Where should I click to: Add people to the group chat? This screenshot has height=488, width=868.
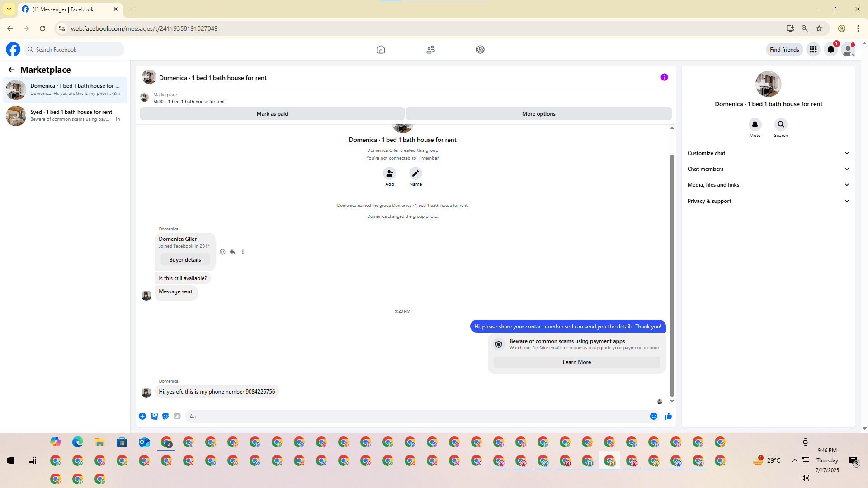coord(389,174)
